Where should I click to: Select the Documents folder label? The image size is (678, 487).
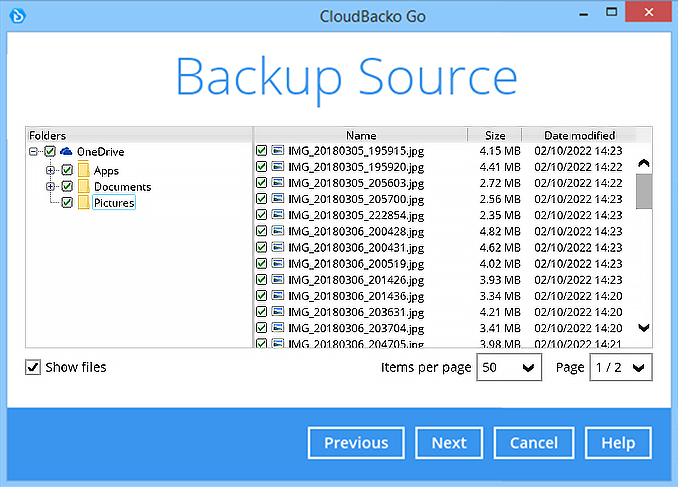[x=123, y=186]
